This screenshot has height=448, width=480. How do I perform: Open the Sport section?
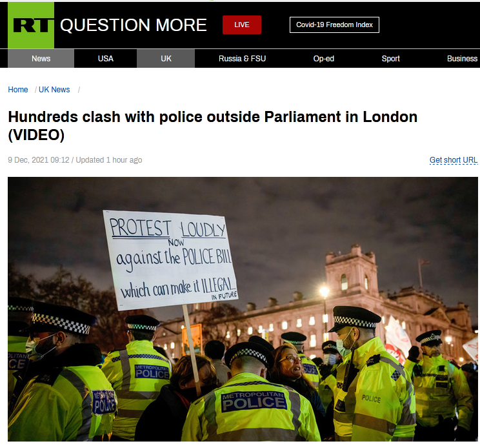(x=390, y=59)
